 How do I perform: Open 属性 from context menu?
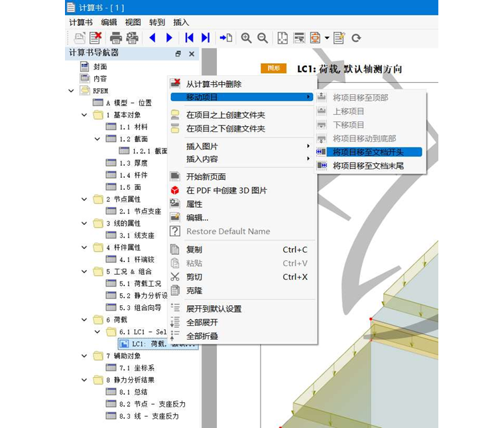click(241, 204)
